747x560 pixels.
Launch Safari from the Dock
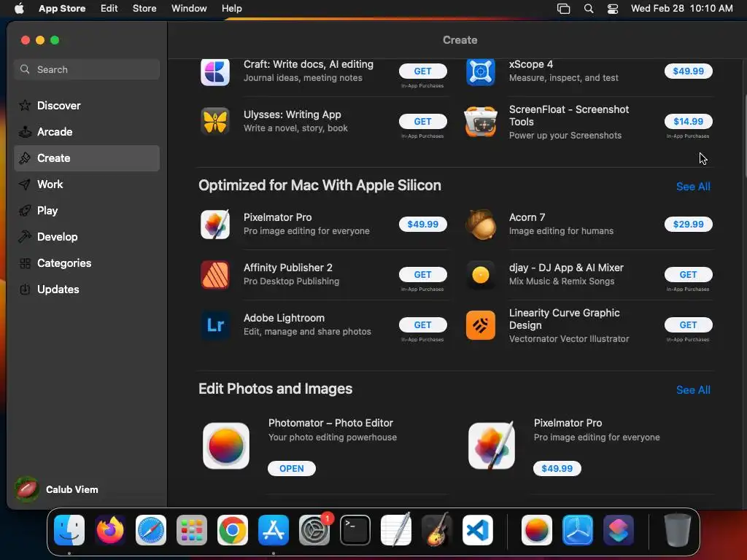point(151,530)
